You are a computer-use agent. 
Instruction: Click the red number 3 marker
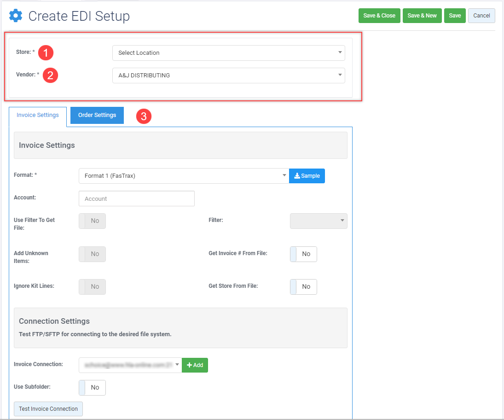(x=144, y=117)
